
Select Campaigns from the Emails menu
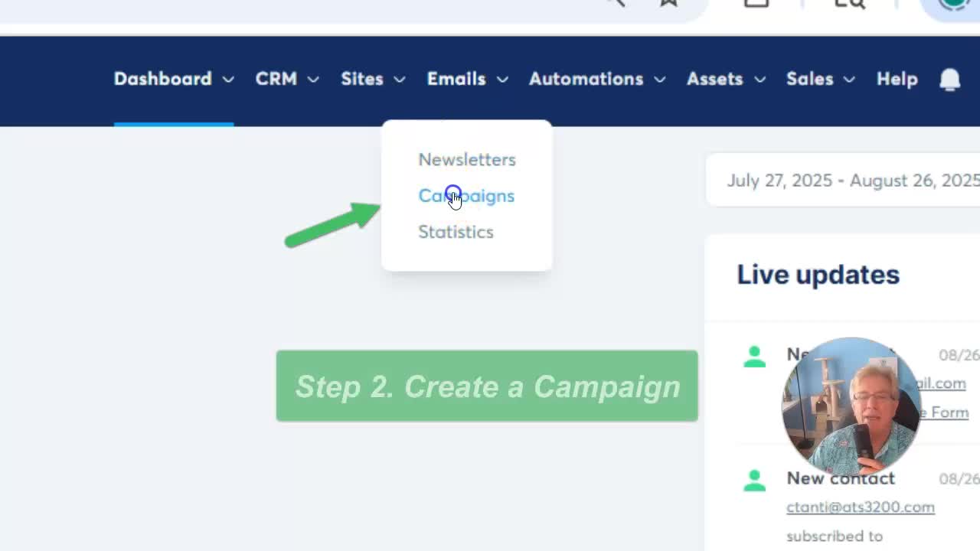coord(466,196)
